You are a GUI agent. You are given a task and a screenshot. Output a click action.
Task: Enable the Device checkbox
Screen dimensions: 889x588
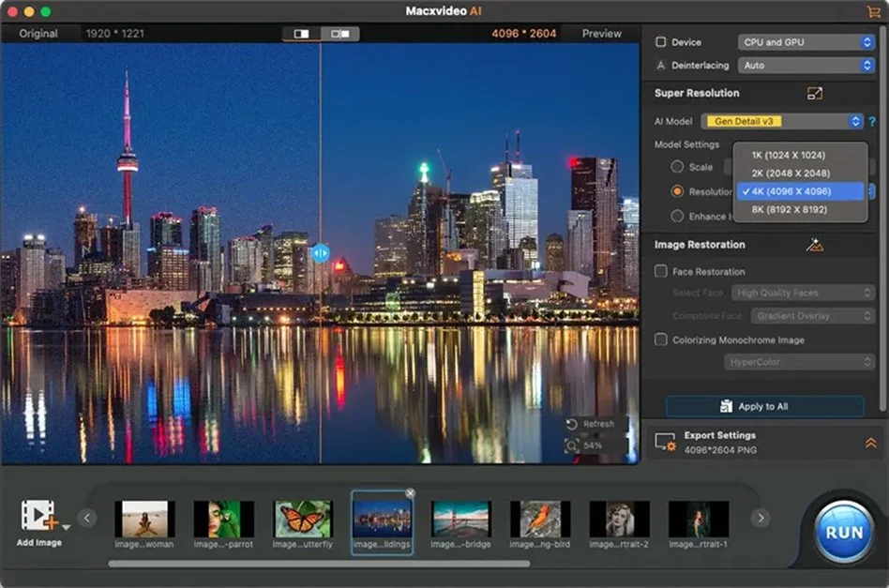click(661, 42)
